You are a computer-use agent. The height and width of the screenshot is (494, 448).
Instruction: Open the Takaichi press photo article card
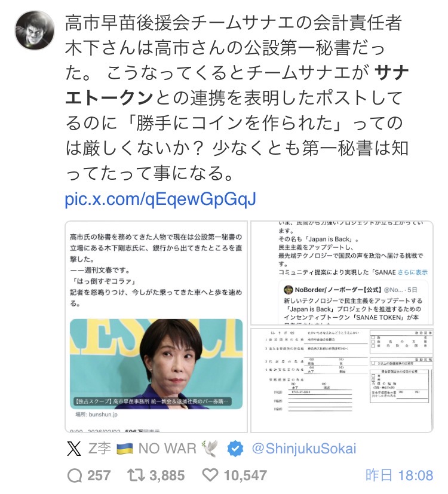[x=157, y=326]
